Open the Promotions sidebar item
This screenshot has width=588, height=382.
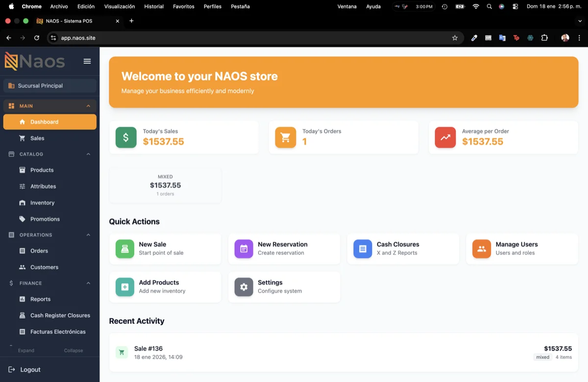44,219
